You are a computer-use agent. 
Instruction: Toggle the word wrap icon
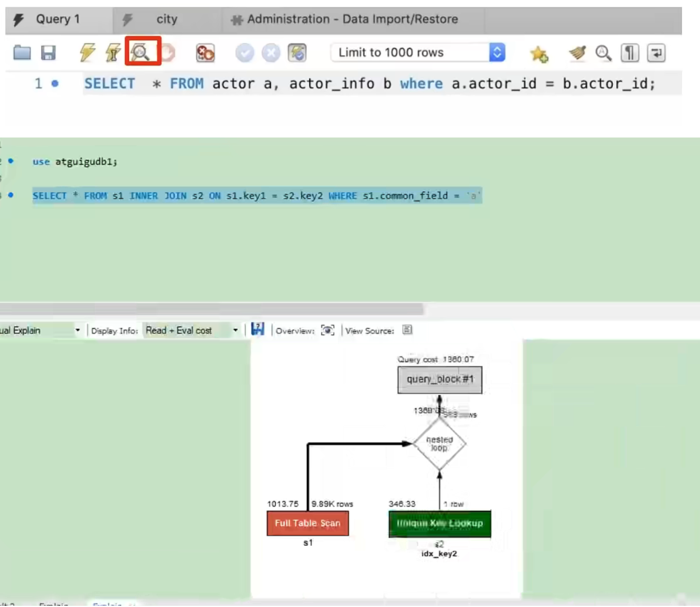click(656, 53)
